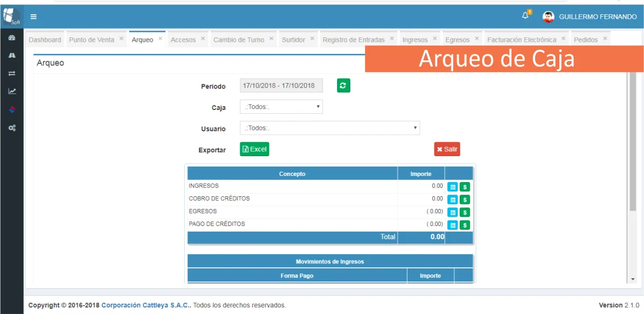The height and width of the screenshot is (314, 644).
Task: Open the dashboard gauge icon in sidebar
Action: tap(12, 38)
